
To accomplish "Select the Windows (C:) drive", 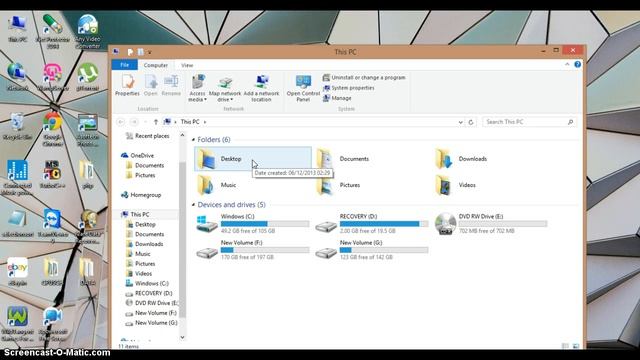I will point(252,224).
